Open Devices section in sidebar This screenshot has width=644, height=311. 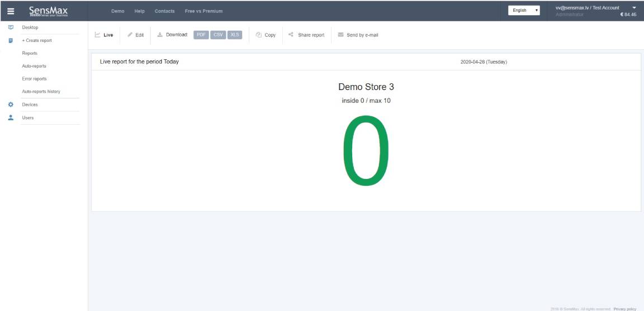(30, 105)
